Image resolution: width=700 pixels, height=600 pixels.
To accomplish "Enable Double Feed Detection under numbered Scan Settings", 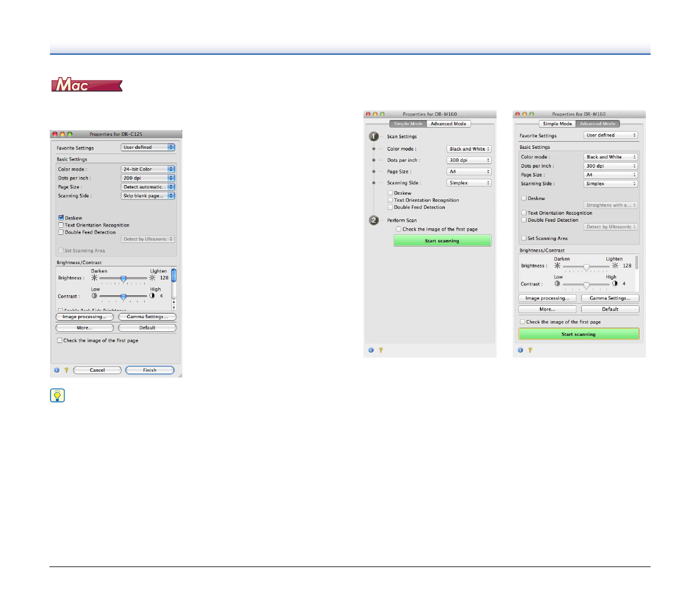I will (390, 207).
